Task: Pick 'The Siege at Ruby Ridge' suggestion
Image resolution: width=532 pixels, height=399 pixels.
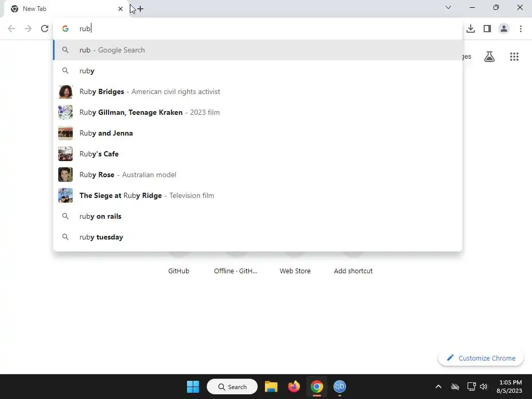Action: [x=258, y=195]
